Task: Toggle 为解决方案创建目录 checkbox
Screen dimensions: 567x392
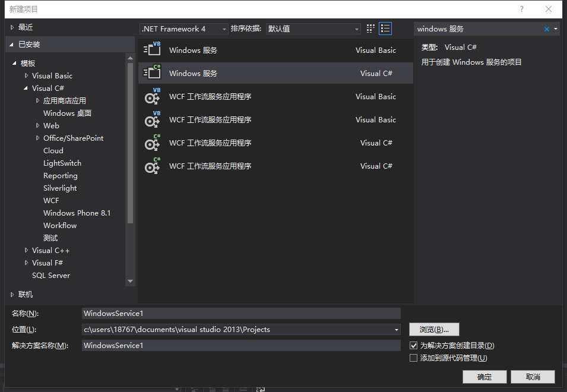Action: 413,345
